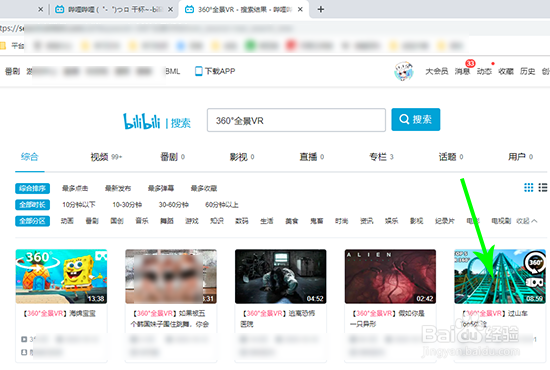Switch to 专栏 3 results tab

point(381,157)
